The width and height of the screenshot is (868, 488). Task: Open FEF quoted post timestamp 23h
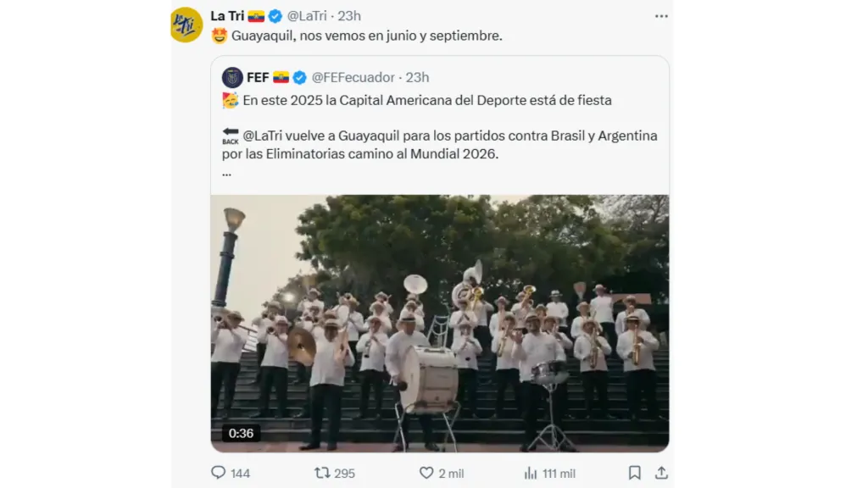[x=417, y=77]
